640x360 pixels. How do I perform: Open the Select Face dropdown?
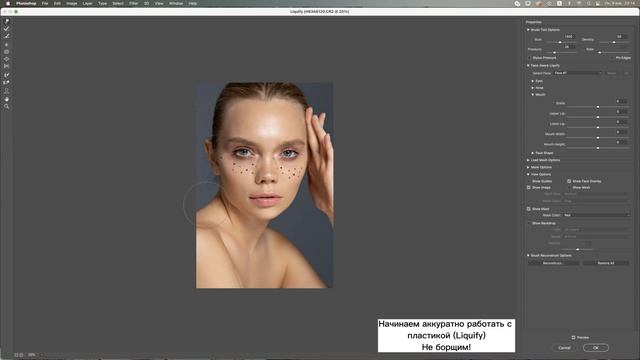click(x=578, y=73)
